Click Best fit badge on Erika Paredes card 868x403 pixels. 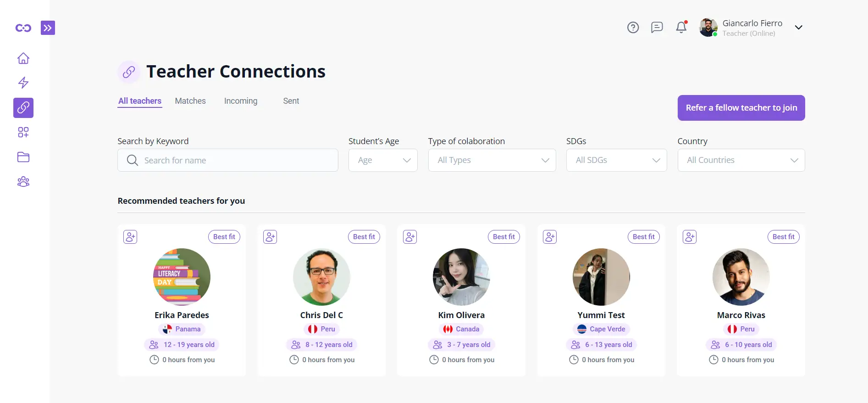tap(224, 237)
